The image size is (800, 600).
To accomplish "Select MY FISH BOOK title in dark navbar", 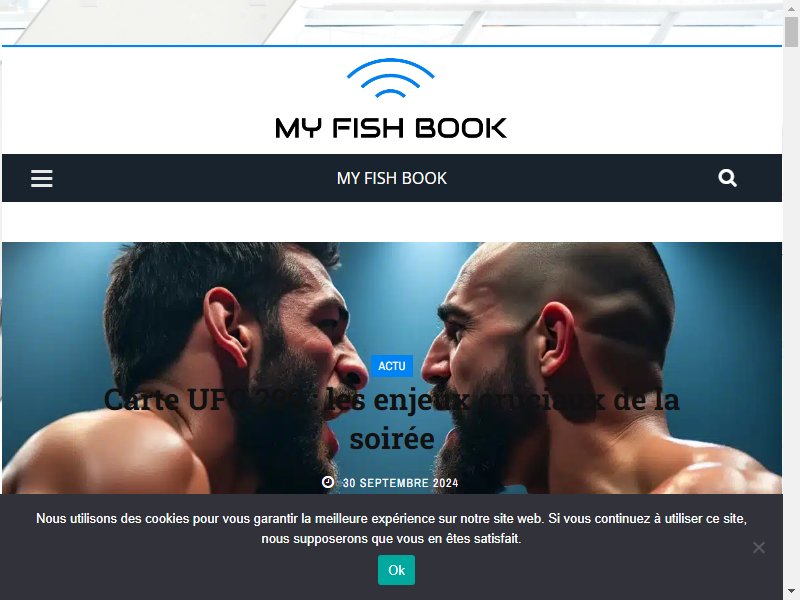I will point(391,178).
